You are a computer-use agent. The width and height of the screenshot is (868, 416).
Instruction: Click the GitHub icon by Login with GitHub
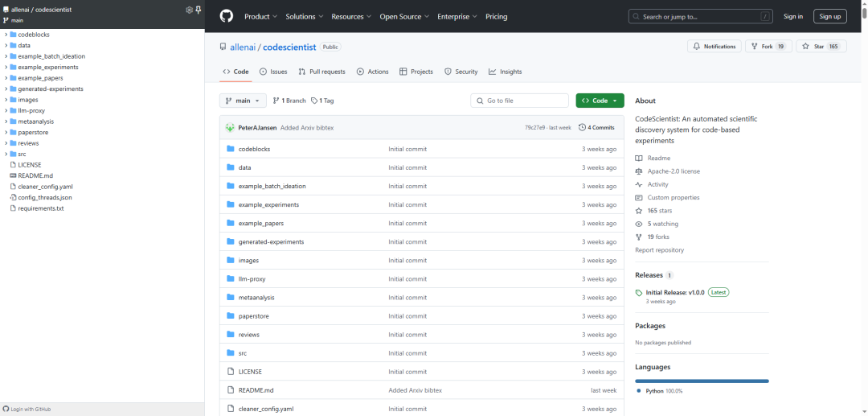coord(6,409)
